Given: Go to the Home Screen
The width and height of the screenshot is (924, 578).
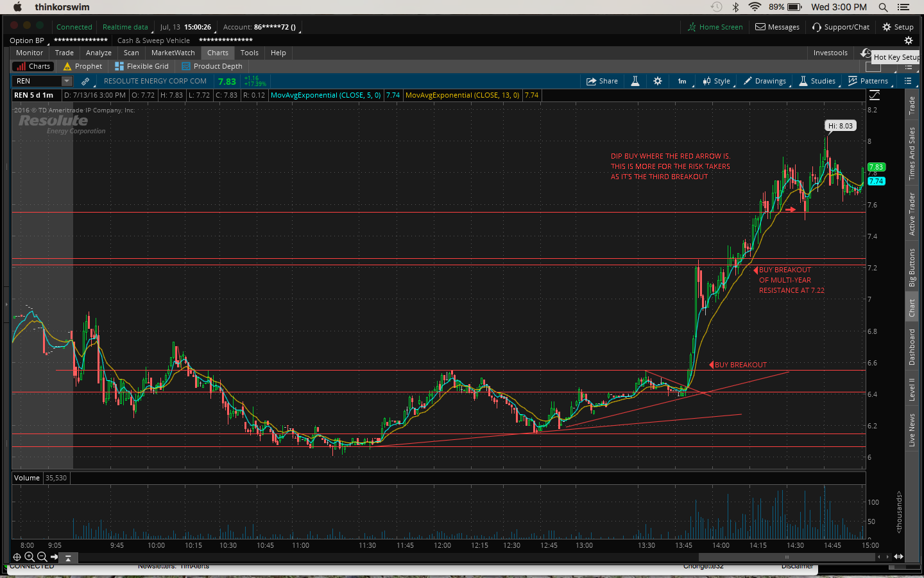Looking at the screenshot, I should [715, 27].
